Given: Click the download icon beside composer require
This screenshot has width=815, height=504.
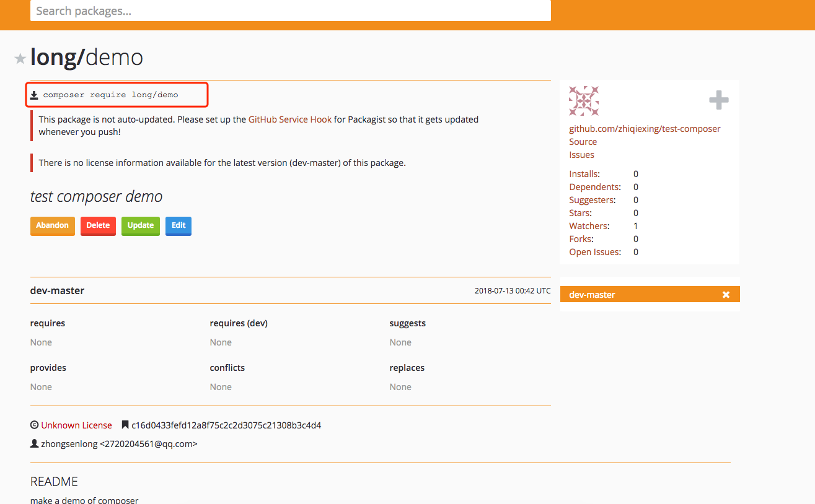Looking at the screenshot, I should 34,95.
